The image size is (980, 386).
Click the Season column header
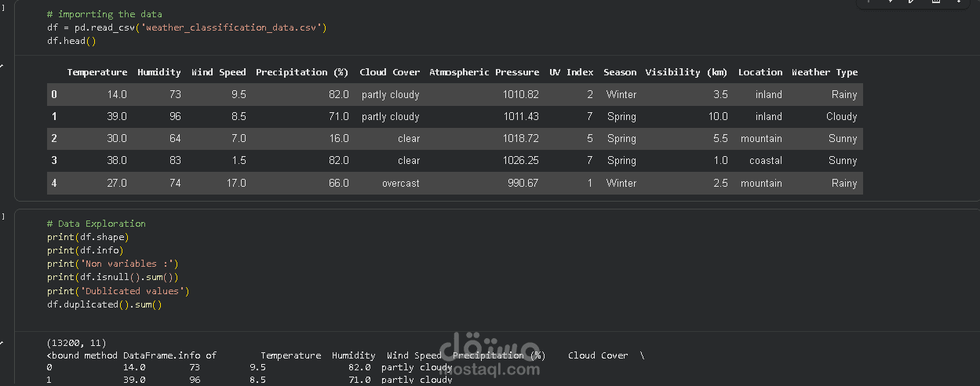point(620,72)
